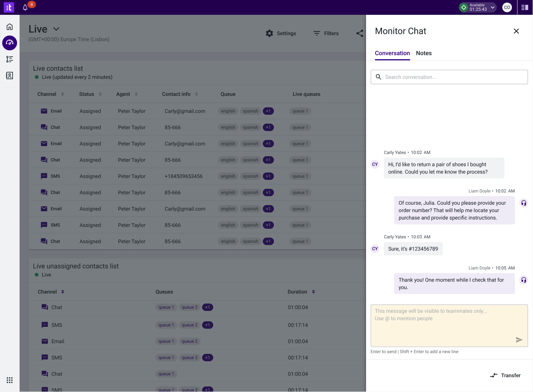Screen dimensions: 533x392
Task: Click the search magnifier icon
Action: tap(379, 77)
